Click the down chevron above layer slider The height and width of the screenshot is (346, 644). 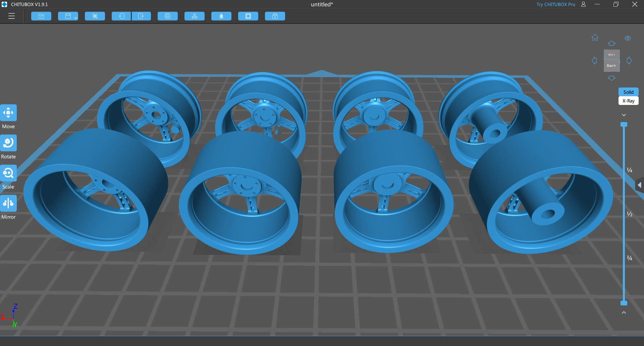pos(624,115)
